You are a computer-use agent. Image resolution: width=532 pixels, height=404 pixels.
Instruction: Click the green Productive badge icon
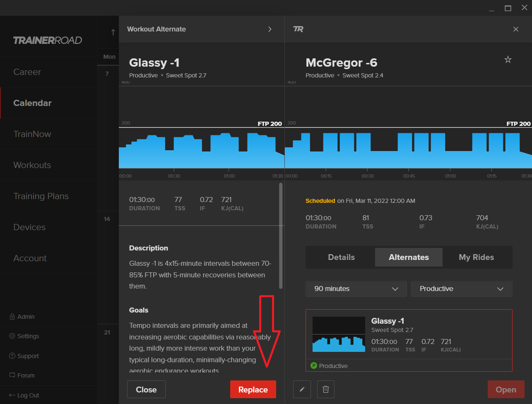(x=314, y=366)
